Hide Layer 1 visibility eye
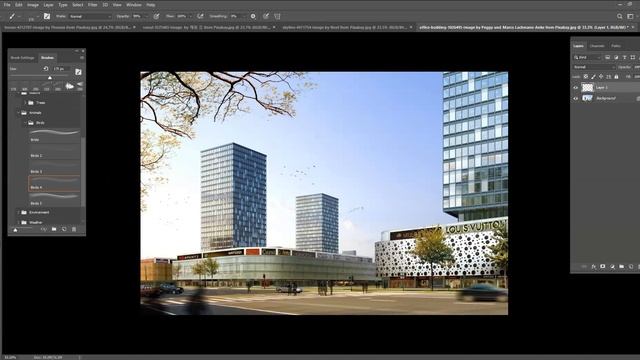 click(x=576, y=87)
